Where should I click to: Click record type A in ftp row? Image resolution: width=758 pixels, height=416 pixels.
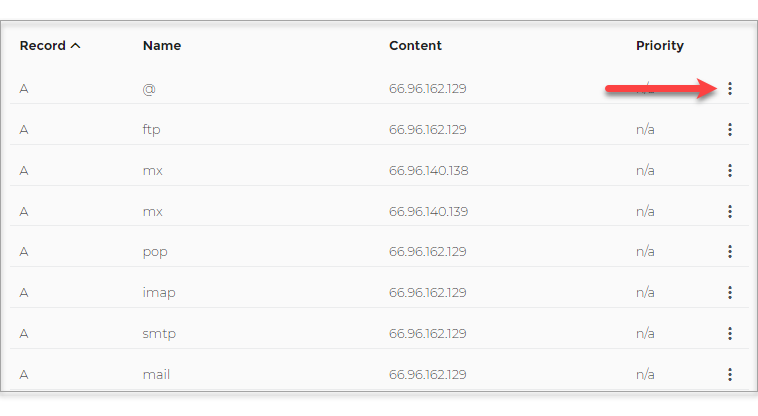click(24, 129)
